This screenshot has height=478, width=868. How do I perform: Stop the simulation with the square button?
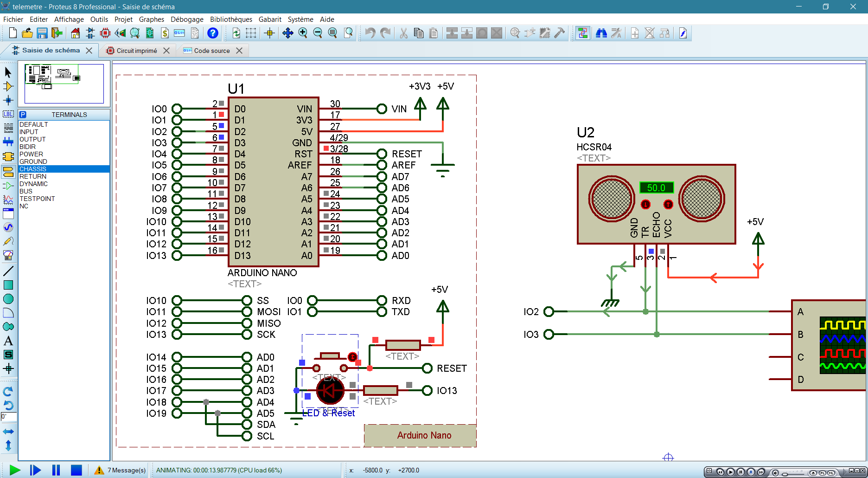[x=76, y=470]
